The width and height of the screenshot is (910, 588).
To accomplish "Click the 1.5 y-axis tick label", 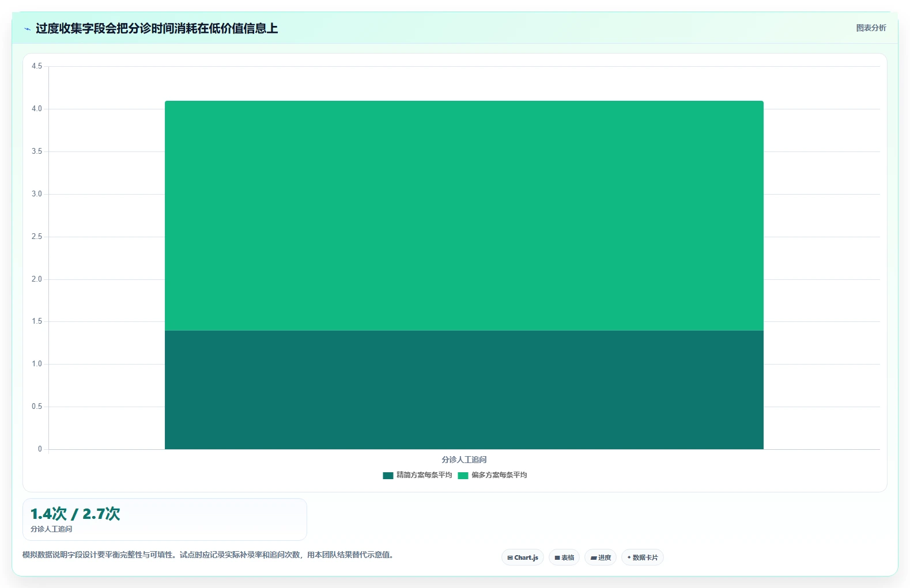I will (x=37, y=321).
